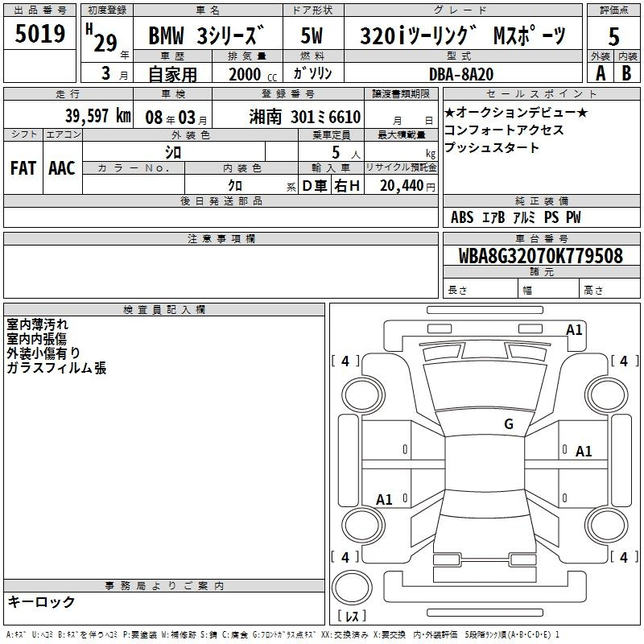
Task: Select the lot number 5019
Action: (x=39, y=34)
